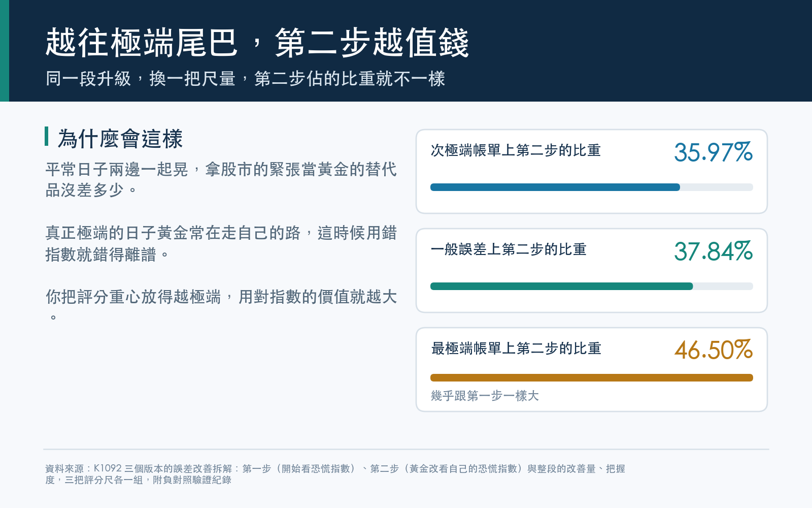Click the title 越往極端尾巴，第二步越值錢
Image resolution: width=812 pixels, height=508 pixels.
click(x=257, y=43)
